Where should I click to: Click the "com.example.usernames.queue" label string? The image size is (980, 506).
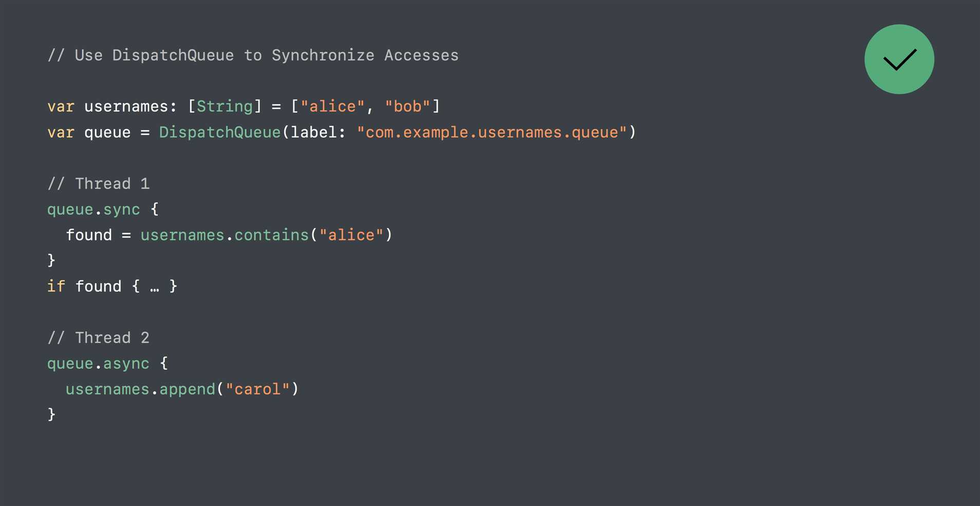click(492, 132)
